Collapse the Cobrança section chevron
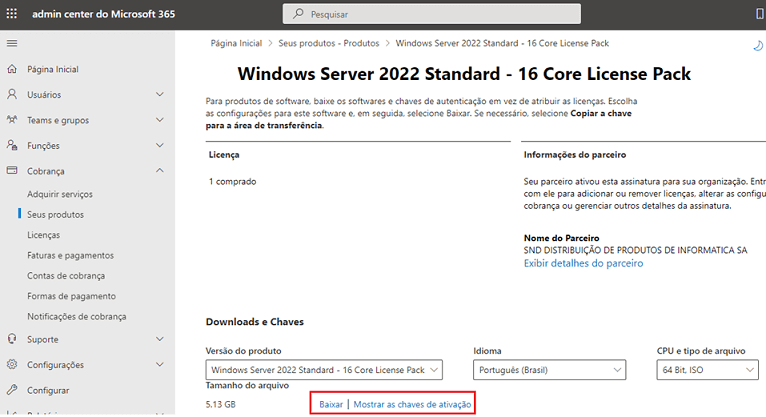 [159, 170]
